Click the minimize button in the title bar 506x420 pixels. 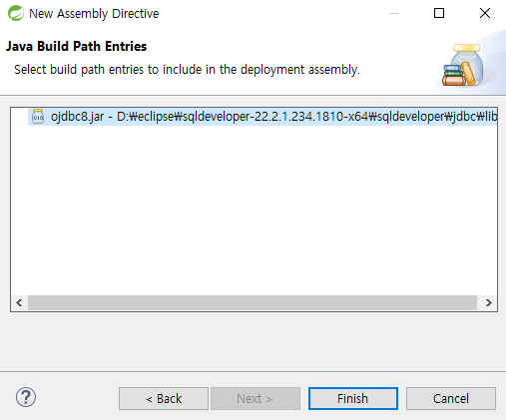(x=394, y=13)
